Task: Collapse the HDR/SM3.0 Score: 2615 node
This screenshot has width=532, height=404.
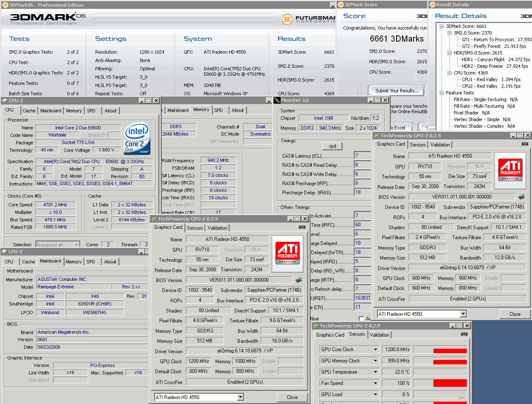Action: coord(450,53)
